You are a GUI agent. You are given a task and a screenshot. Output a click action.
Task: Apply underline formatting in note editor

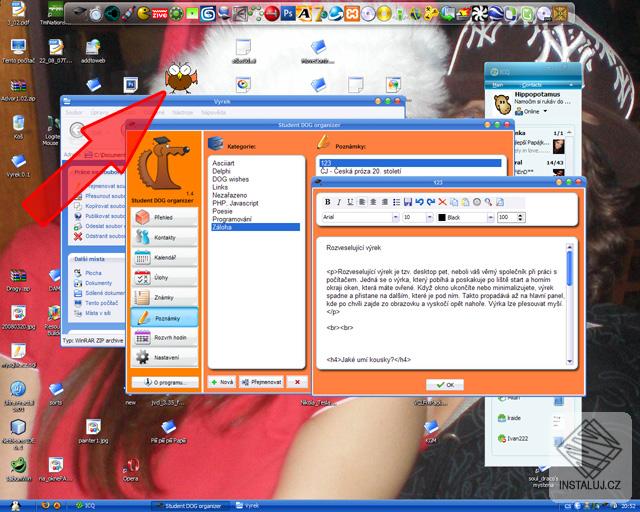point(350,202)
